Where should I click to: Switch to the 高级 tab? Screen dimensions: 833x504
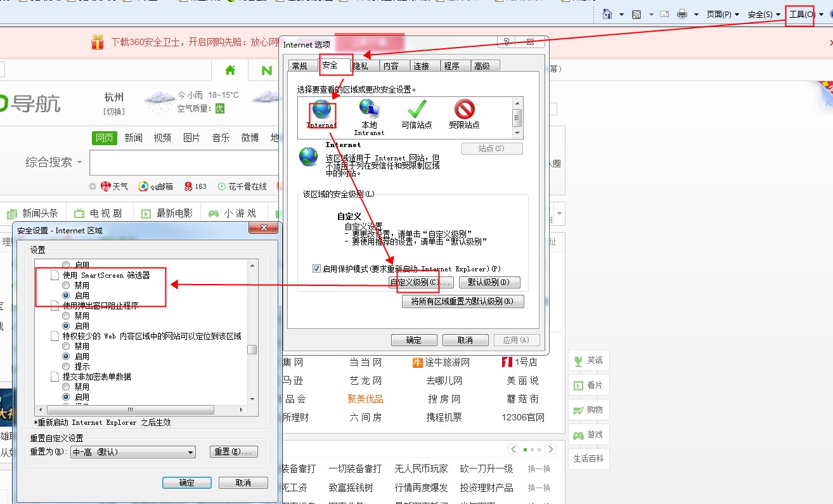click(x=482, y=66)
